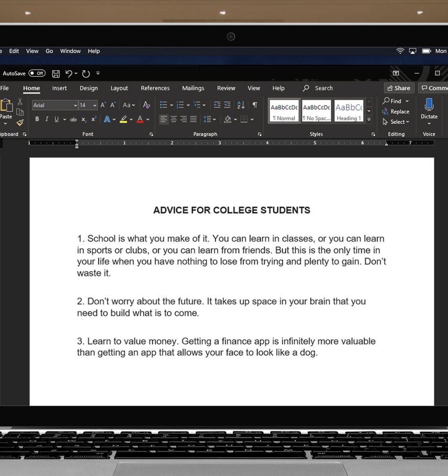Image resolution: width=448 pixels, height=476 pixels.
Task: Apply paragraph shading with the paint bucket
Action: point(228,119)
